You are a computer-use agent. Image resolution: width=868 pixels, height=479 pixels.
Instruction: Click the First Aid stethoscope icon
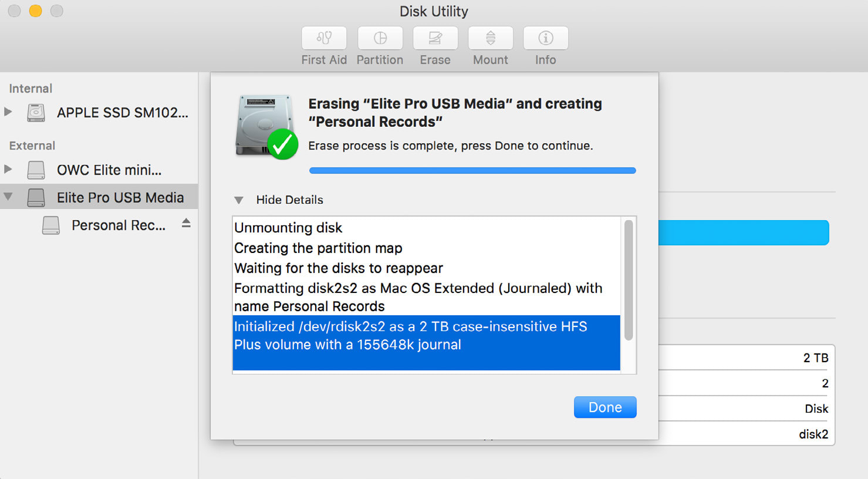tap(324, 38)
